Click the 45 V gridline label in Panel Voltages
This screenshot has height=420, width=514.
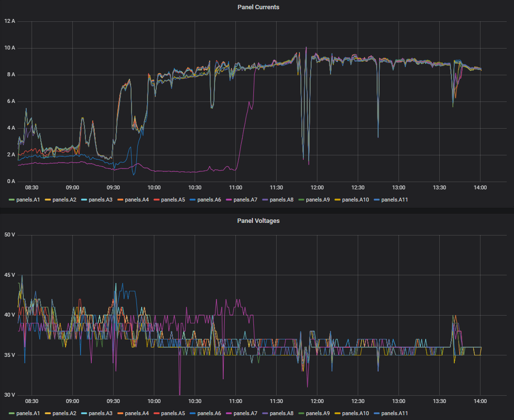(9, 275)
